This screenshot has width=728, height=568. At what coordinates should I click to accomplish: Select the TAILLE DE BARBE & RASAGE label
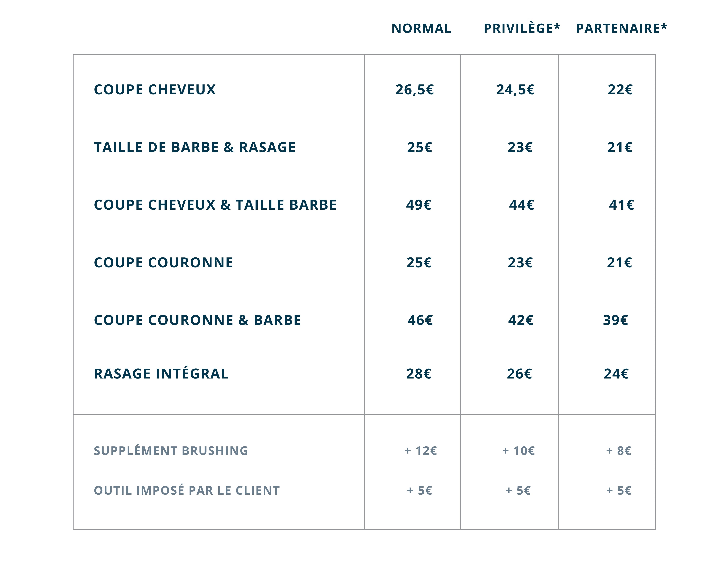point(195,147)
